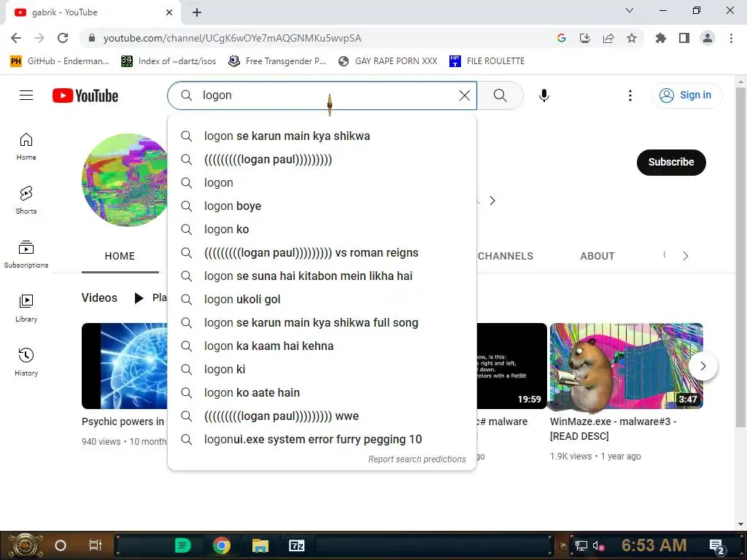Open Chrome three-dot menu
This screenshot has height=560, width=747.
(x=731, y=38)
